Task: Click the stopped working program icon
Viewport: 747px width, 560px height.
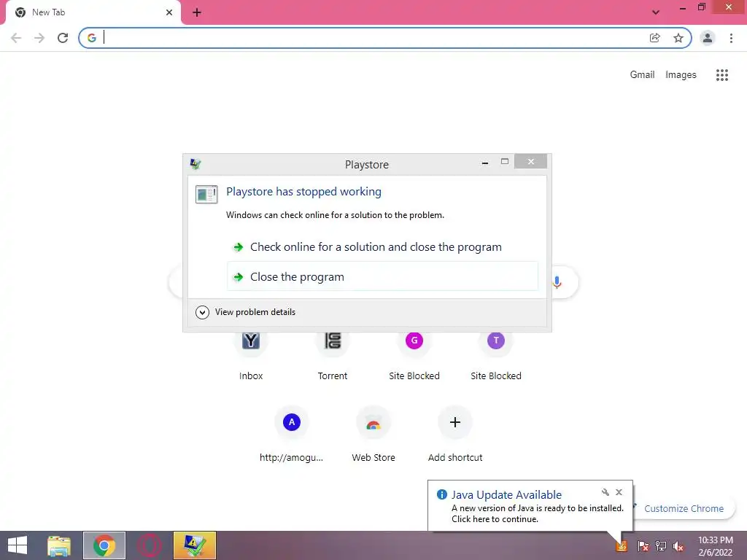Action: coord(206,194)
